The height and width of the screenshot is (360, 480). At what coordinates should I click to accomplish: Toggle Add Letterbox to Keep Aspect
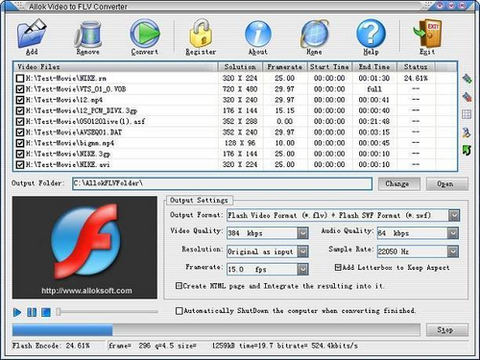tap(338, 267)
